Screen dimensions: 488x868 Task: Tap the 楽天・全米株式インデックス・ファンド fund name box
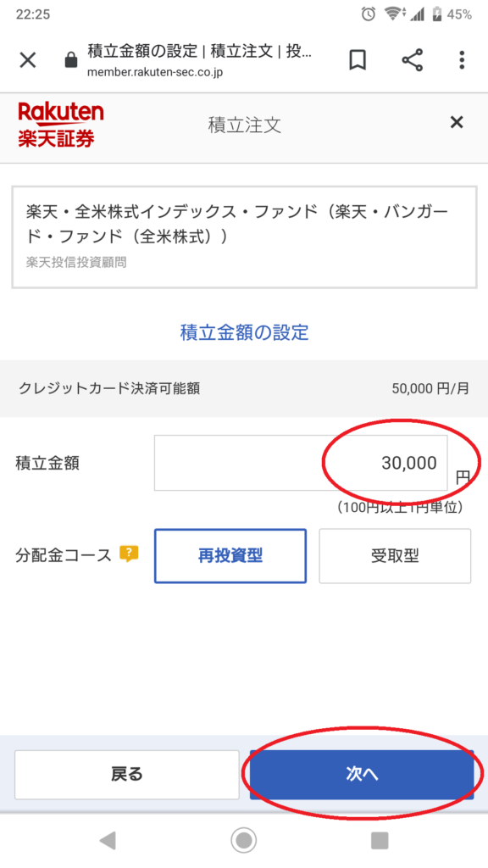[x=244, y=237]
